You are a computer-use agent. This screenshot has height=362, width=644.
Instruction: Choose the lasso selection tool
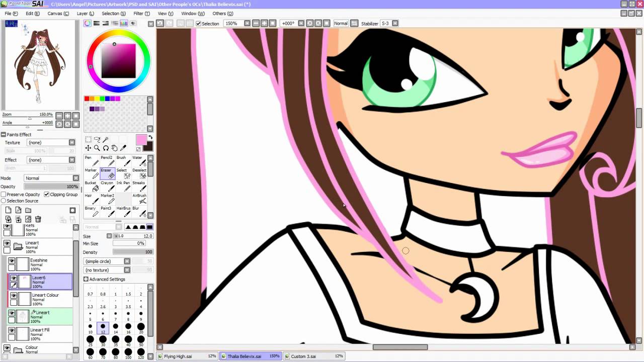click(97, 139)
